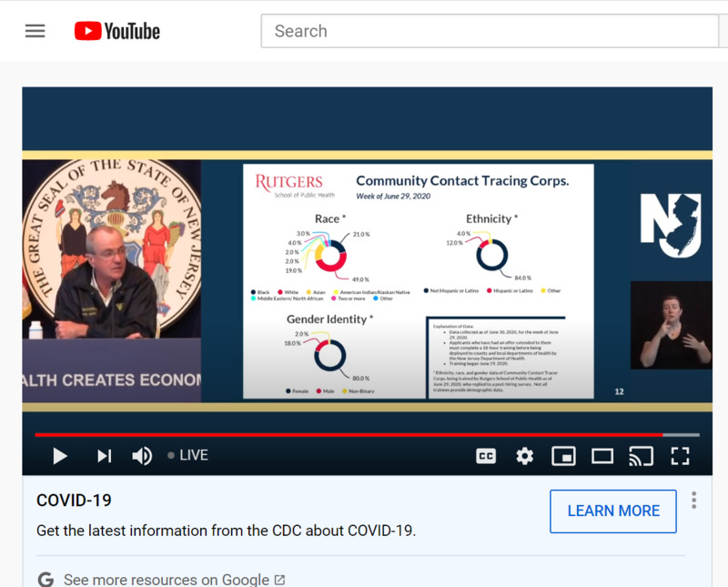Jump to LIVE broadcast position

click(x=188, y=456)
